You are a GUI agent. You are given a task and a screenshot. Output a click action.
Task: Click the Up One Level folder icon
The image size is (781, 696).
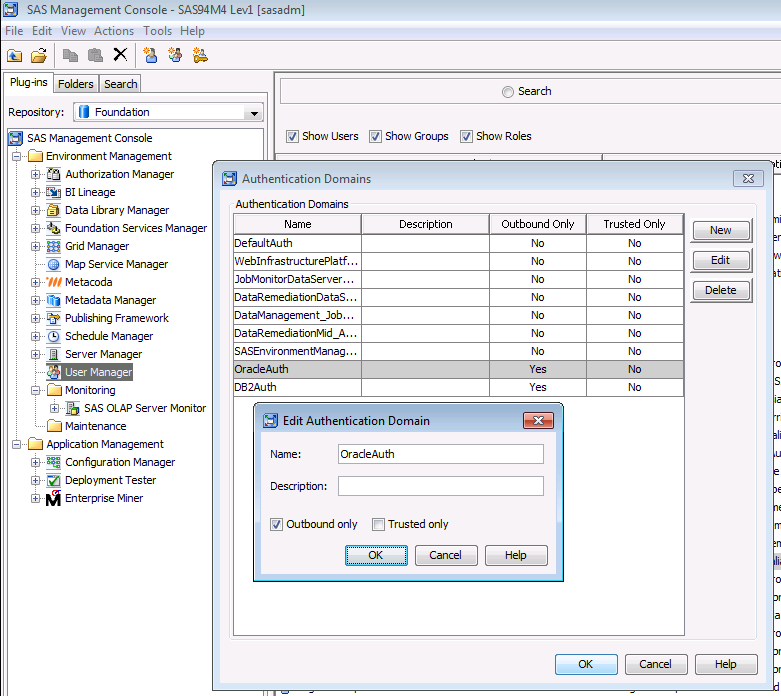(x=14, y=55)
